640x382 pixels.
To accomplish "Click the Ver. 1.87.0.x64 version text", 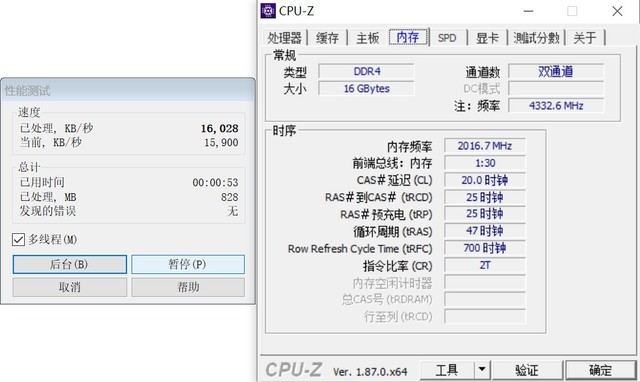I will pos(370,372).
